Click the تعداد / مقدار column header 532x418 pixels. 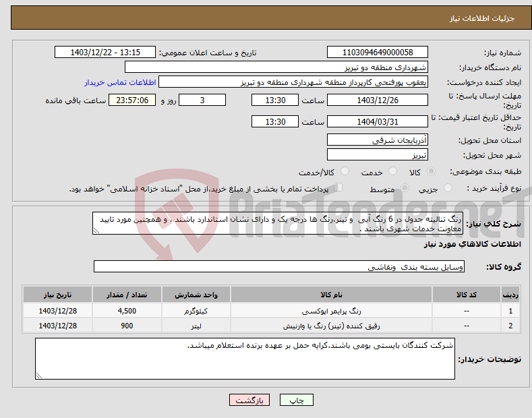127,295
